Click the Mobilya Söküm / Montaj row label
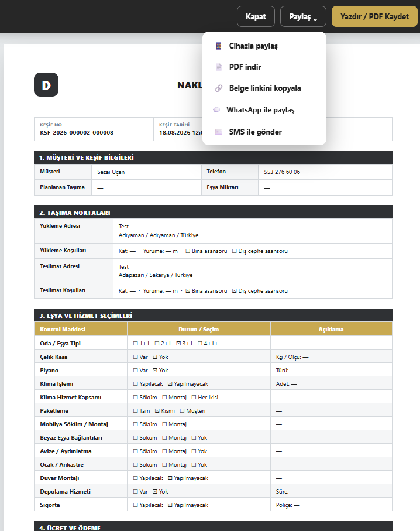Image resolution: width=420 pixels, height=531 pixels. [74, 424]
